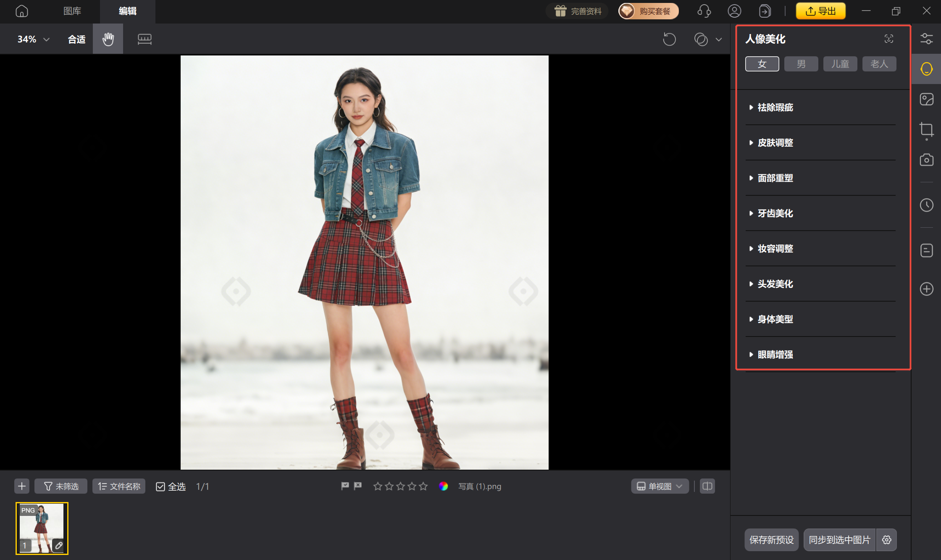Expand the 面部重塑 section
This screenshot has height=560, width=941.
[775, 178]
